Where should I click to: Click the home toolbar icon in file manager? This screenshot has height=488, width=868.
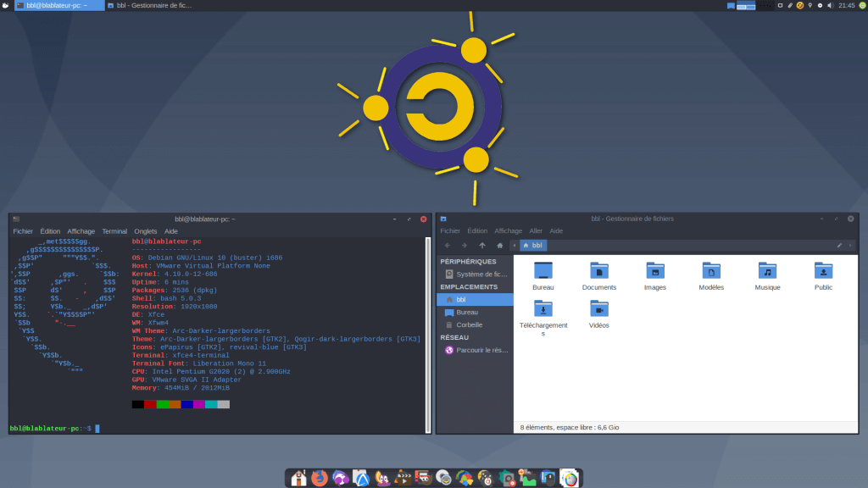click(x=500, y=246)
